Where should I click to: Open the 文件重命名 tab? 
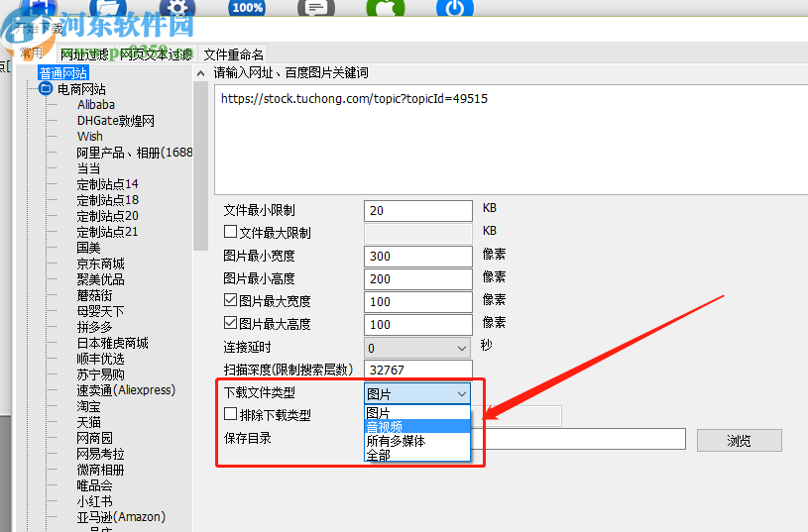pyautogui.click(x=233, y=54)
